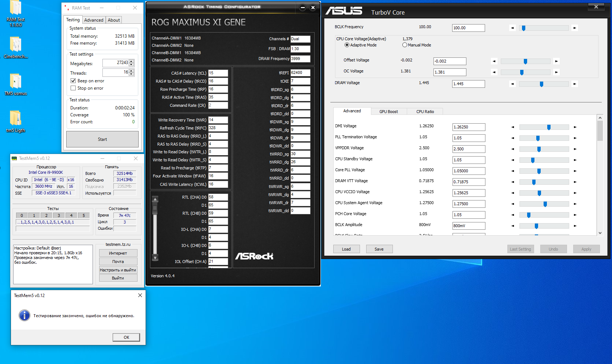The image size is (612, 364).
Task: Decrease DRAM Voltage with the left arrow
Action: point(512,84)
